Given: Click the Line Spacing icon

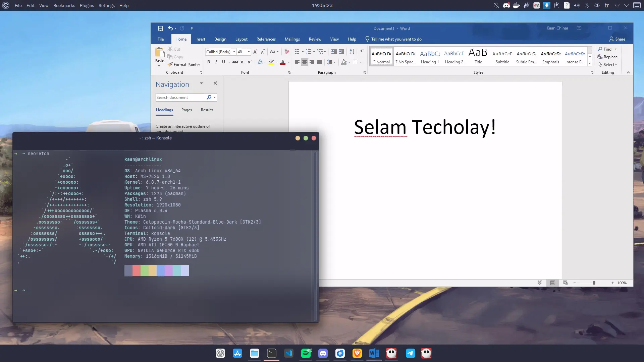Looking at the screenshot, I should (x=330, y=62).
